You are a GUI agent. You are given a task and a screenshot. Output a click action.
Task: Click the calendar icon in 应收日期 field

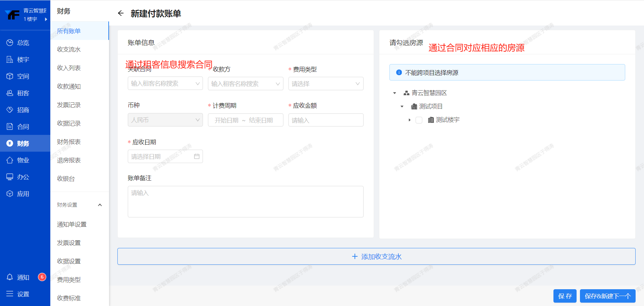pyautogui.click(x=197, y=156)
